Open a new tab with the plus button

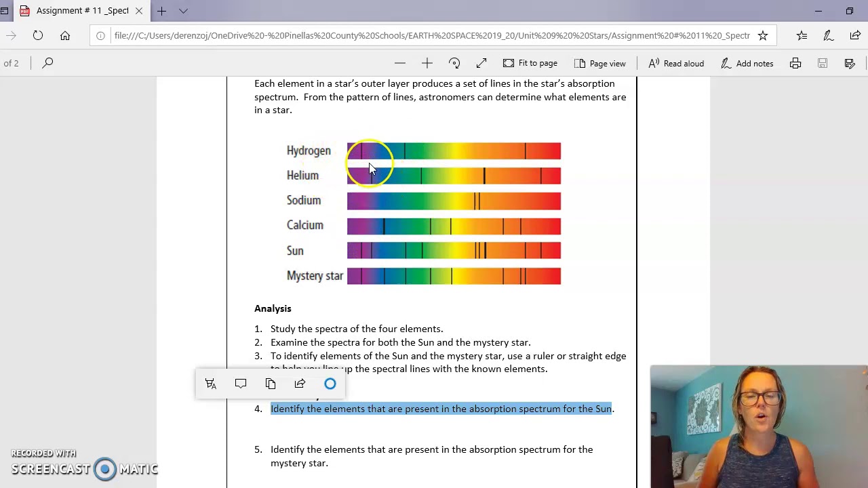click(x=161, y=11)
